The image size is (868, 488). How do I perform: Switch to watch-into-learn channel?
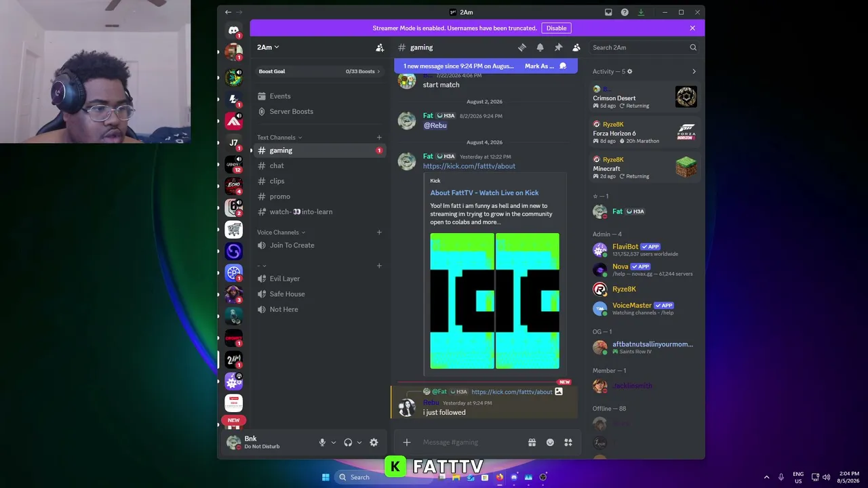[x=319, y=211]
